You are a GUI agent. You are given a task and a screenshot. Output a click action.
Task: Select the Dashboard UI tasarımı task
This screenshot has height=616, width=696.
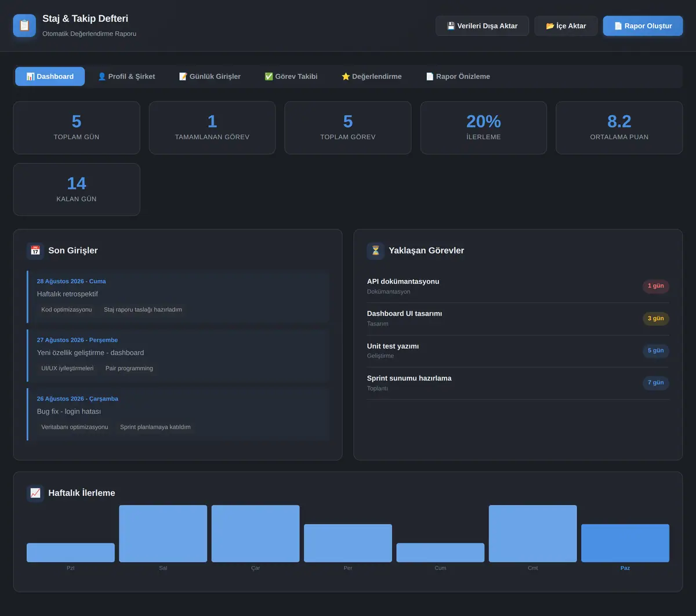click(518, 318)
